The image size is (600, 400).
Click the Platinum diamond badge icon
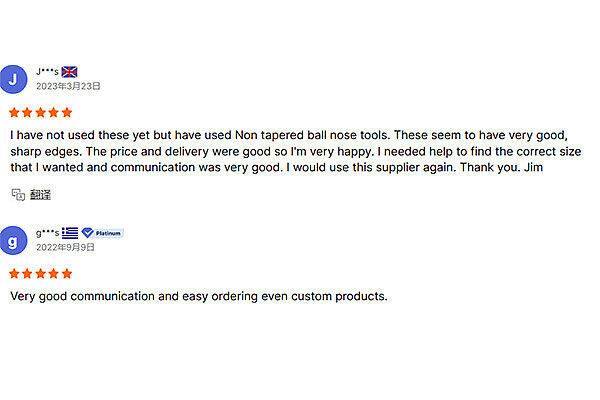tap(88, 233)
